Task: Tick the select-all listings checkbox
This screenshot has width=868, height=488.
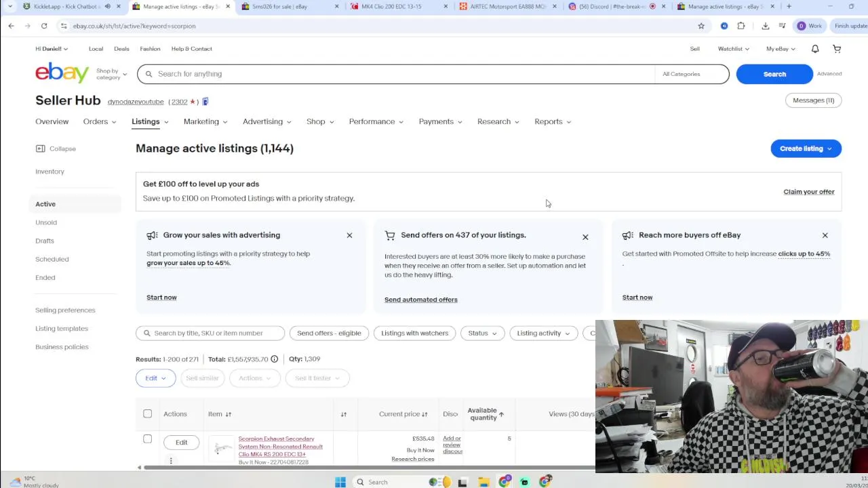Action: [x=147, y=413]
